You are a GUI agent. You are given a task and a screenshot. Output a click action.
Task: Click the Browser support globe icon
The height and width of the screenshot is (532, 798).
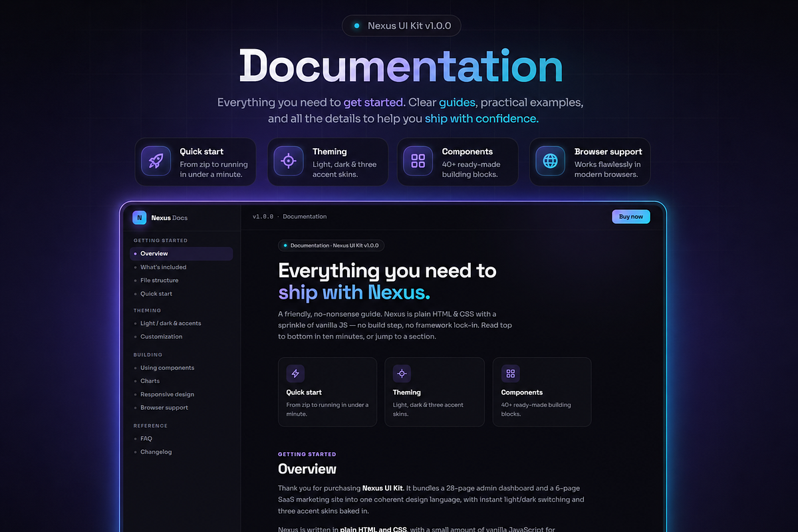pos(550,160)
